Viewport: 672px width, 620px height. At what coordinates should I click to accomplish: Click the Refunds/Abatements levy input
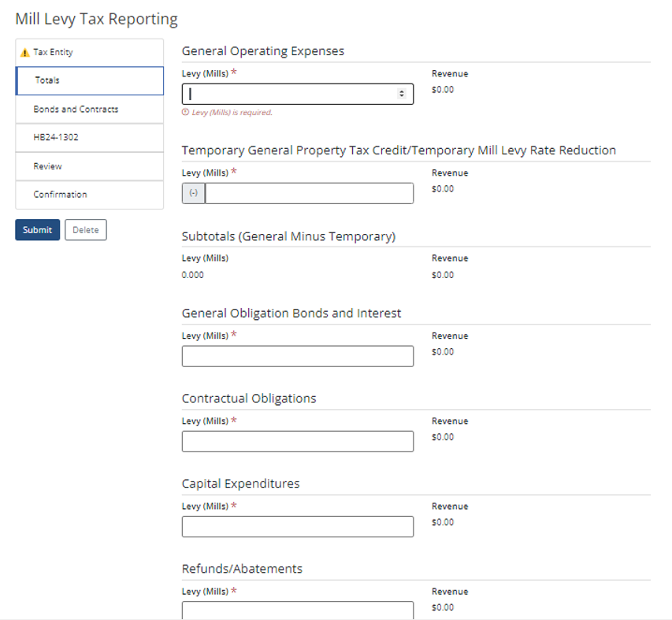[296, 611]
